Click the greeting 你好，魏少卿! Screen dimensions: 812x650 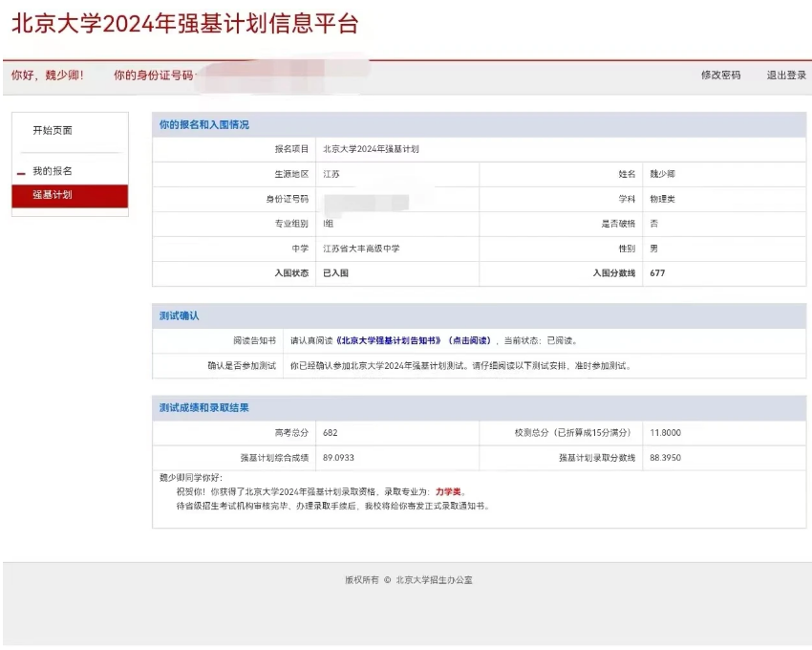[48, 76]
